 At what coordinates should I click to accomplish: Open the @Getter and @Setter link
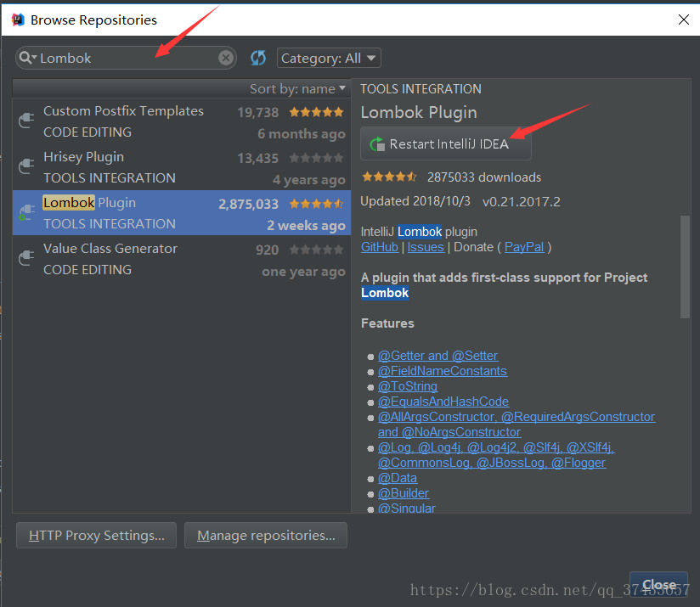pos(437,356)
